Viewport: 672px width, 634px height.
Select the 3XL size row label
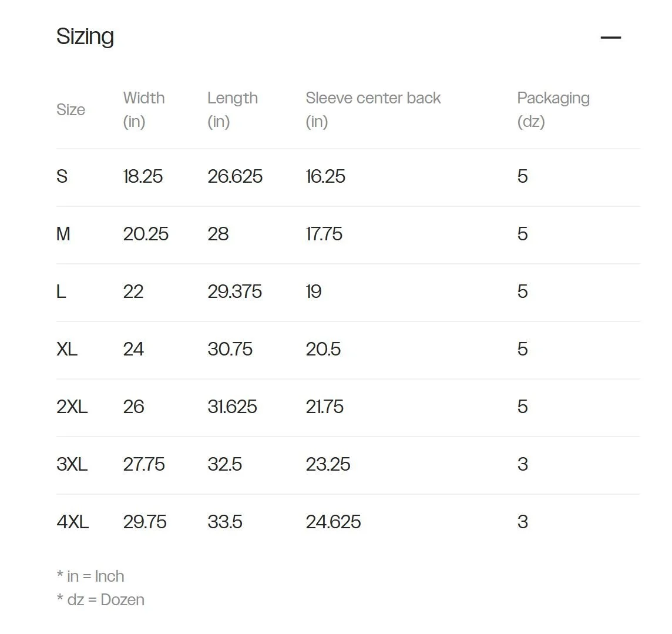pyautogui.click(x=72, y=464)
